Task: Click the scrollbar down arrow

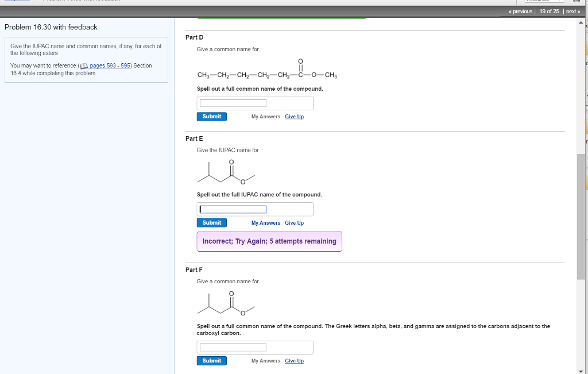Action: tap(581, 370)
